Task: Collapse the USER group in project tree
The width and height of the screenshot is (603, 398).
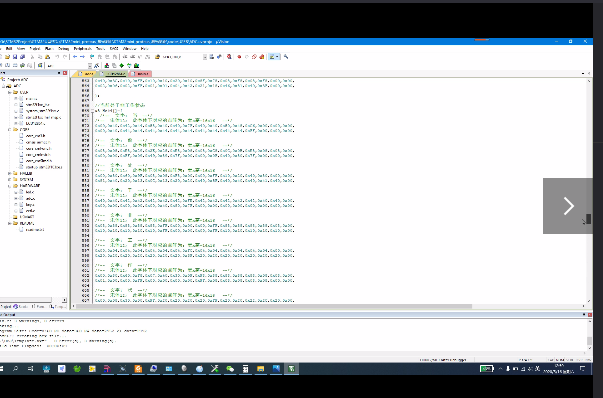Action: pyautogui.click(x=10, y=92)
